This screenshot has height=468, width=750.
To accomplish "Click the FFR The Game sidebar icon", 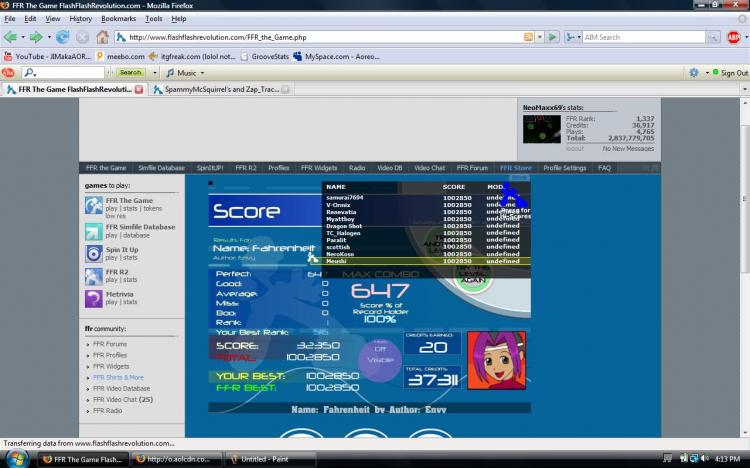I will (x=94, y=205).
